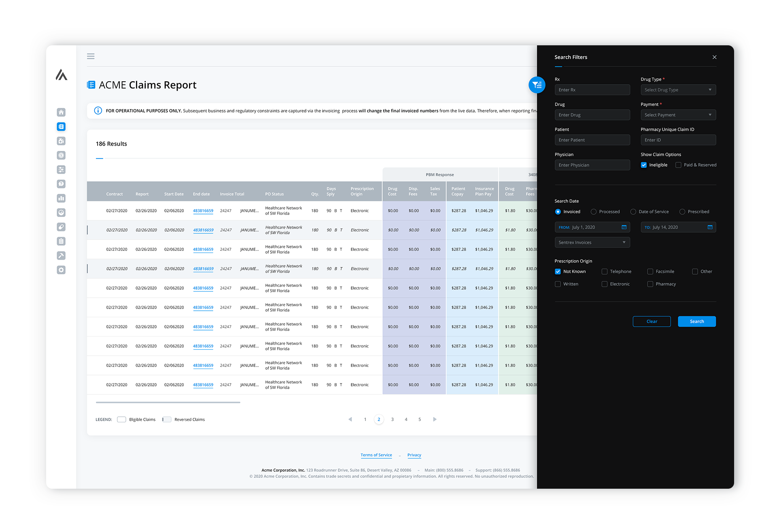Open the Select Payment dropdown
Viewport: 777px width, 532px height.
coord(678,114)
